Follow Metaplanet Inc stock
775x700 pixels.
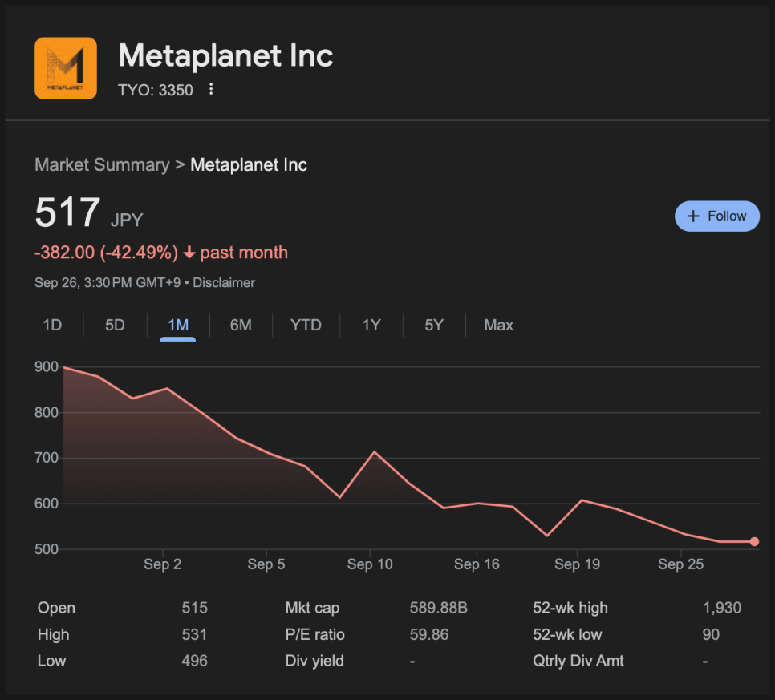[x=716, y=216]
